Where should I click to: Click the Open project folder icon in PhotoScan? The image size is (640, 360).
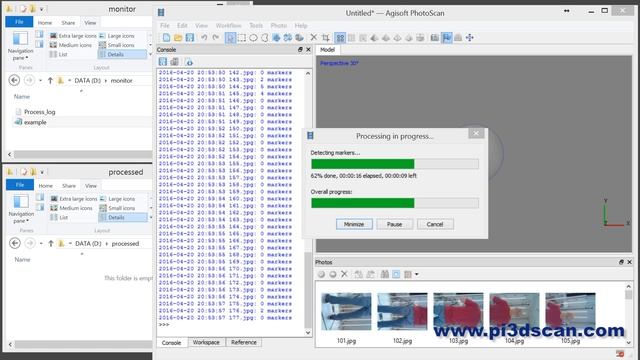tap(178, 38)
